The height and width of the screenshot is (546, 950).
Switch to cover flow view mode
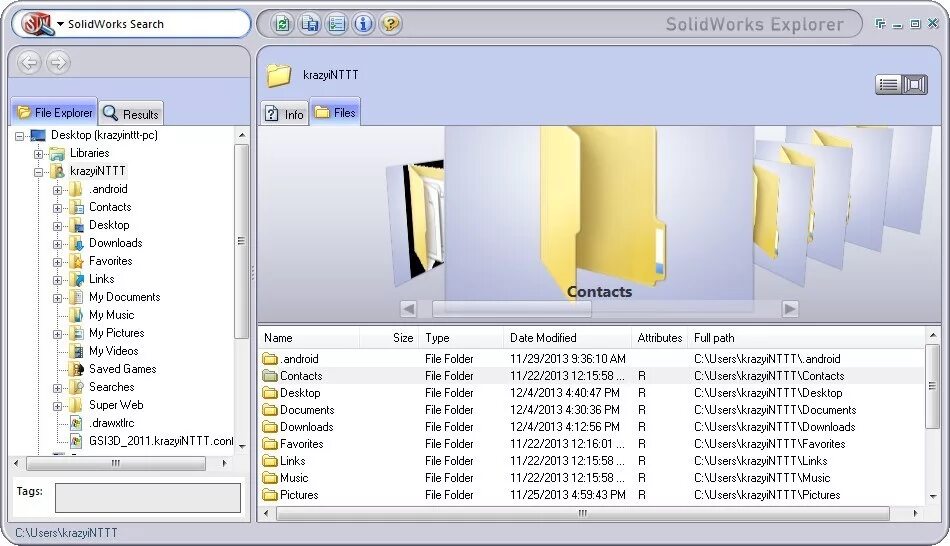click(x=915, y=85)
